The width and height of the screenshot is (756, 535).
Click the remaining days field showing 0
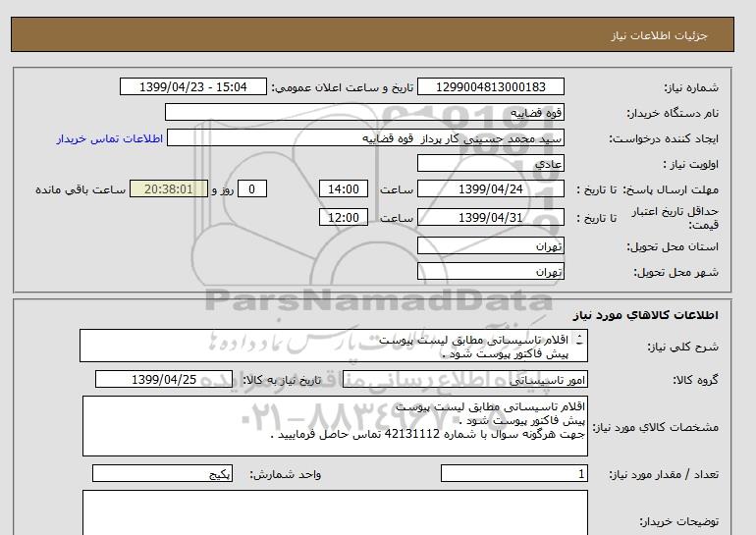pos(251,189)
